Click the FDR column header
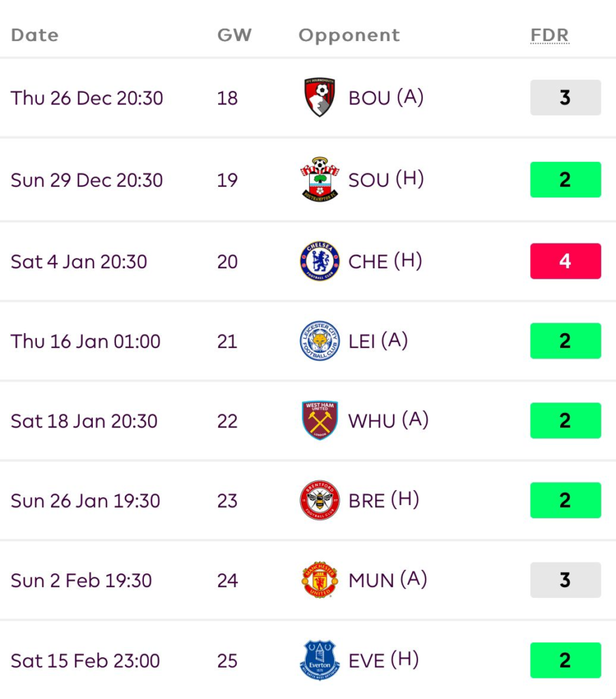The height and width of the screenshot is (699, 616). pyautogui.click(x=549, y=35)
